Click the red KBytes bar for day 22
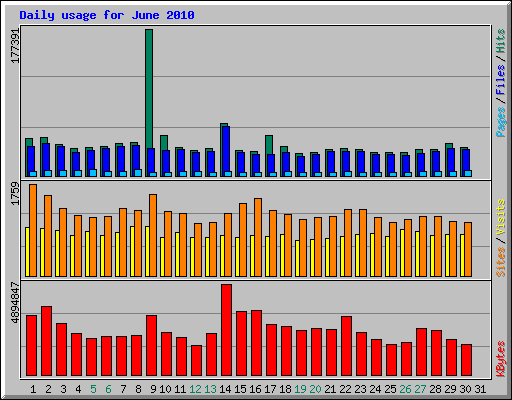Viewport: 512px width, 400px height. 346,346
